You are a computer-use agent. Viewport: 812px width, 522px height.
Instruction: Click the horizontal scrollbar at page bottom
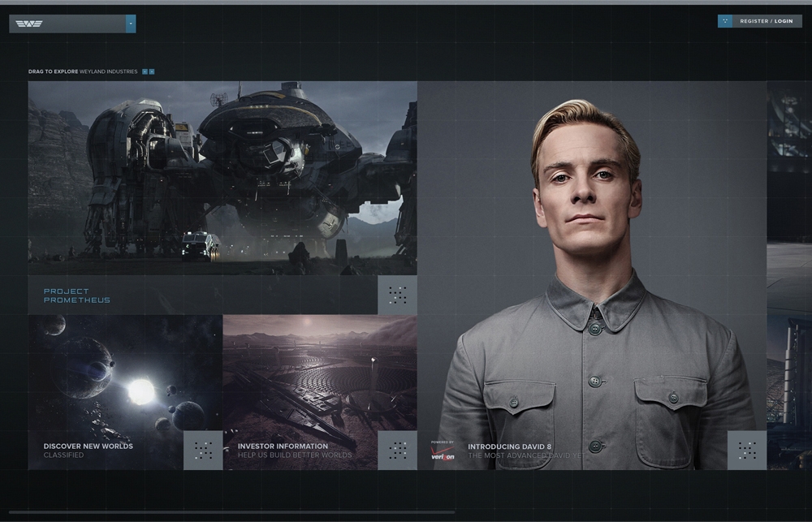tap(232, 513)
